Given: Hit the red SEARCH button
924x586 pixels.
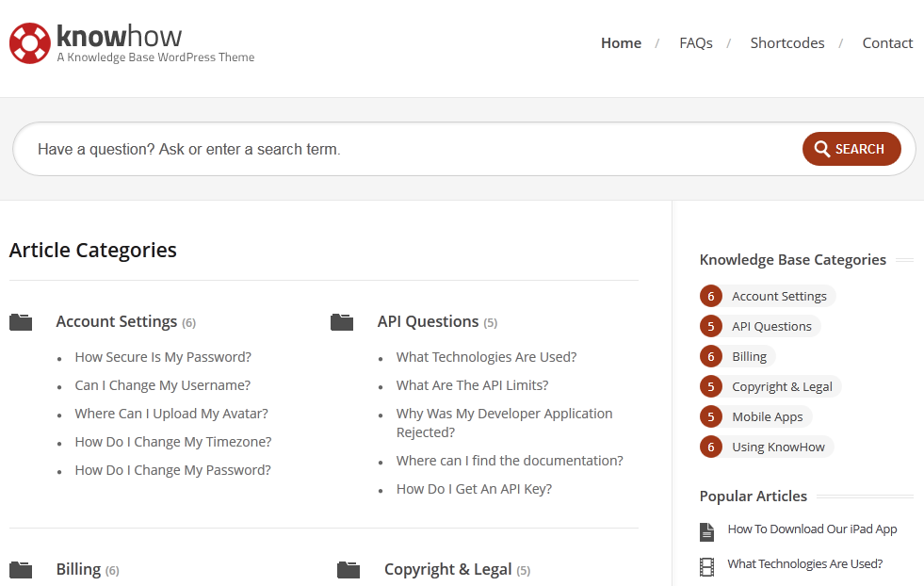Looking at the screenshot, I should [x=851, y=149].
